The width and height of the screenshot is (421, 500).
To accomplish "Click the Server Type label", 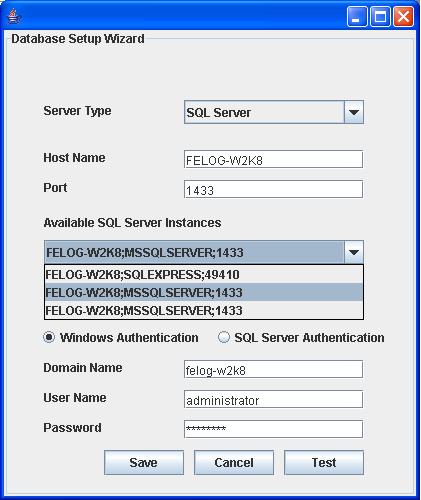I will (77, 111).
